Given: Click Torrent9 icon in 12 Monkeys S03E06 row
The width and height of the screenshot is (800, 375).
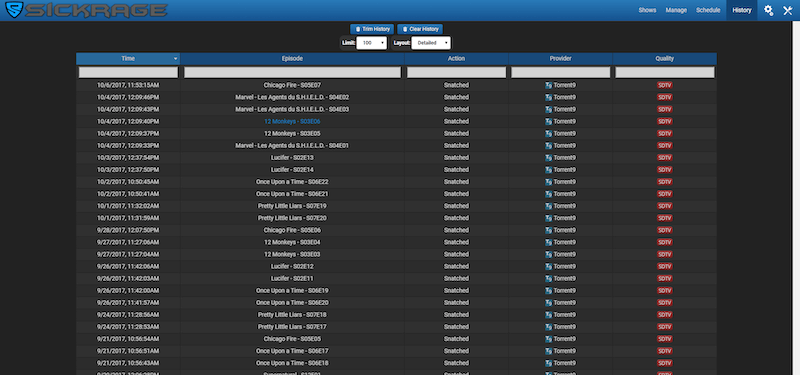Looking at the screenshot, I should [x=548, y=121].
